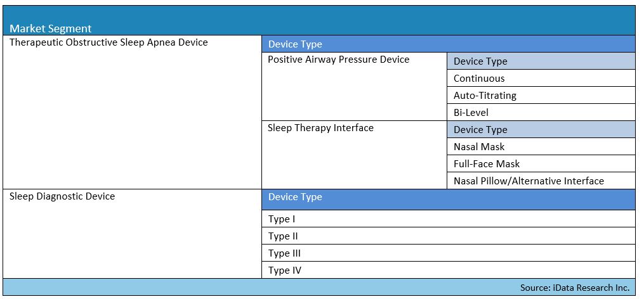Click the Full-Face Mask cell
The width and height of the screenshot is (644, 299).
(x=541, y=163)
